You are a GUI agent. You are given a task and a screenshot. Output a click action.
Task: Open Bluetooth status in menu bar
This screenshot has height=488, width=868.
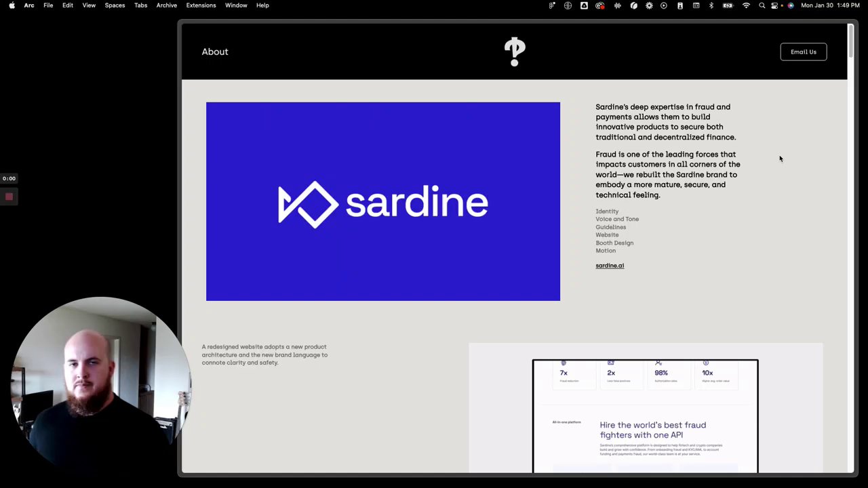[711, 5]
